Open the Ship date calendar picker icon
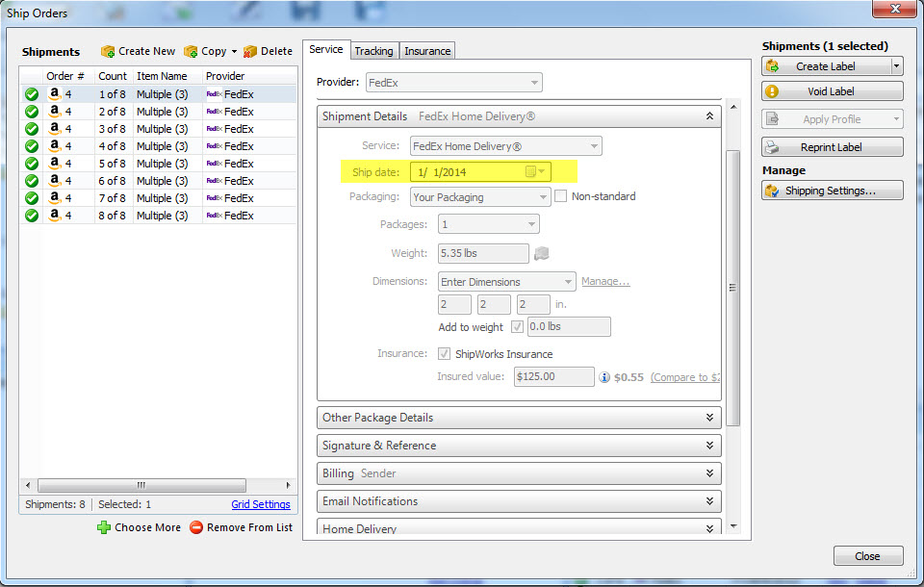This screenshot has height=587, width=924. 535,171
